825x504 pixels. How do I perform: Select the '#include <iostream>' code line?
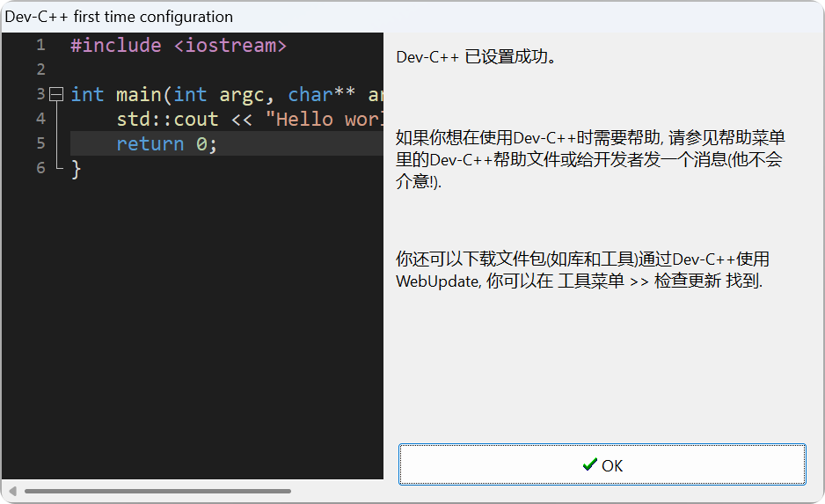point(179,45)
